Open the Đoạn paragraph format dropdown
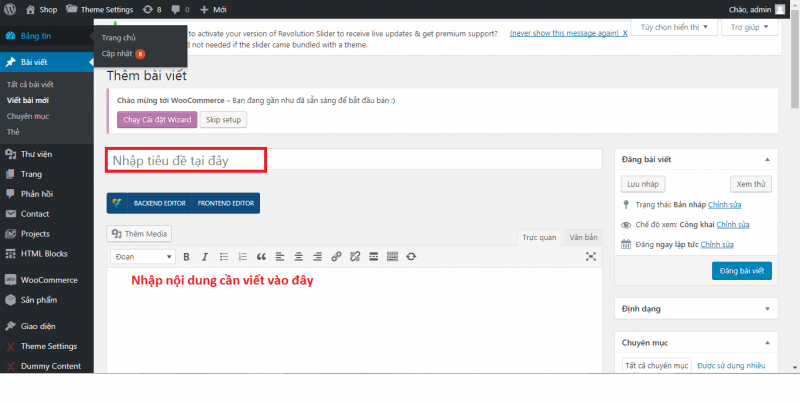 (142, 257)
